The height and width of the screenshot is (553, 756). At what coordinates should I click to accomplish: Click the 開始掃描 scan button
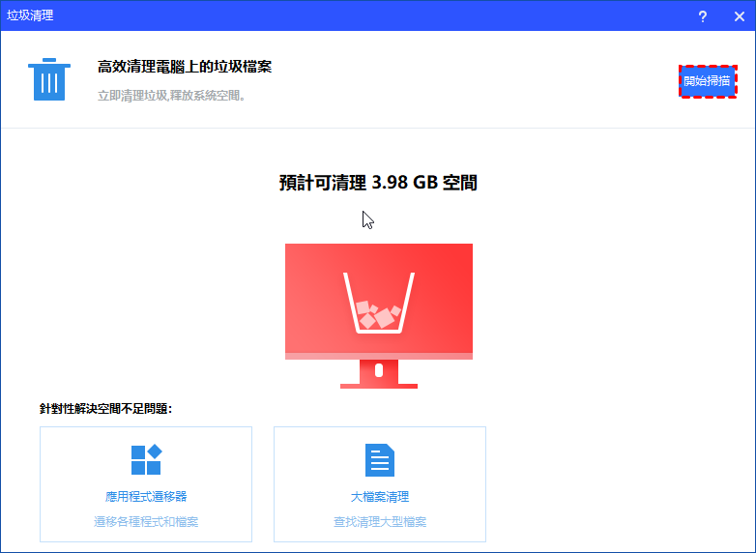click(708, 81)
